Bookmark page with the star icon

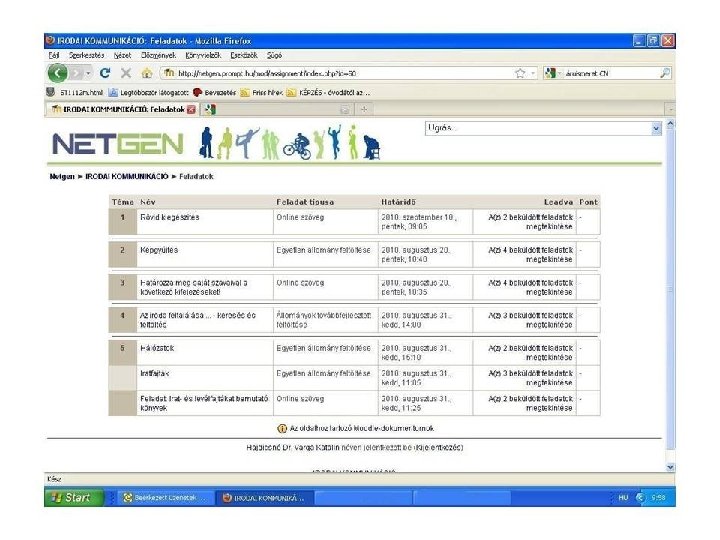tap(520, 73)
